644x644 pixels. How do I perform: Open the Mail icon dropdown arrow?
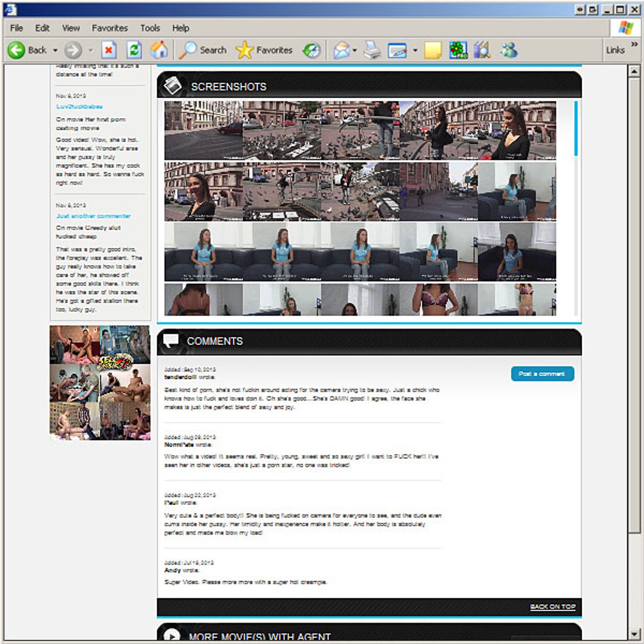tap(355, 50)
